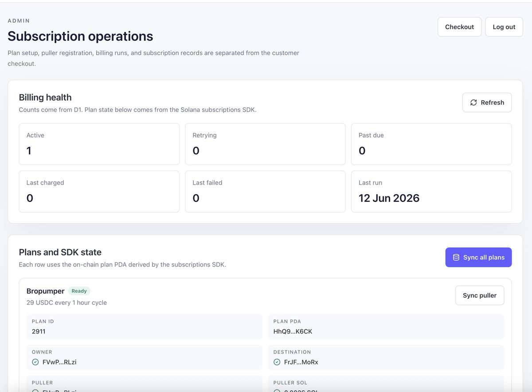Click the check icon beside FrJF...MoRx destination

pos(277,362)
